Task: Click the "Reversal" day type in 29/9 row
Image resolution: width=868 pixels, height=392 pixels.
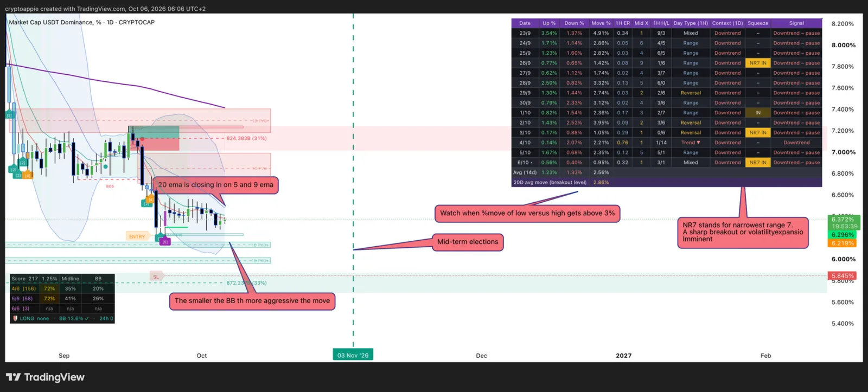Action: 691,93
